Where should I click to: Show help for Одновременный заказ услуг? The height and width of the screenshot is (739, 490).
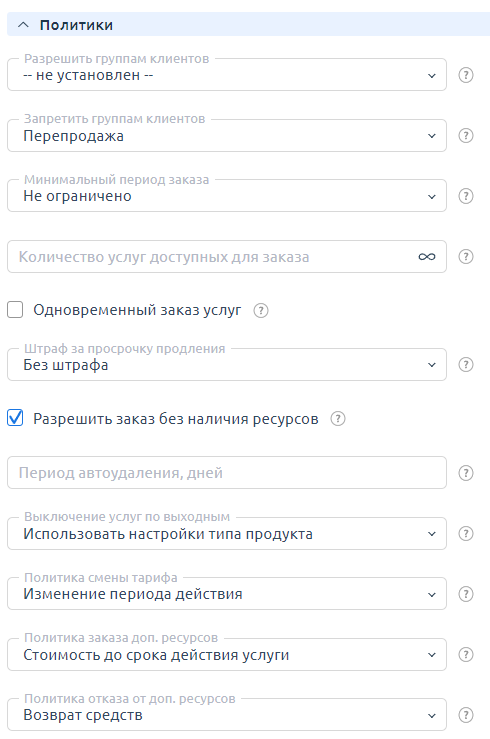pyautogui.click(x=261, y=311)
